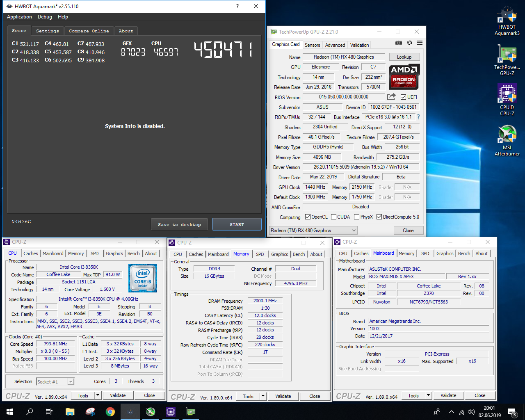Click the Aquamark help question mark icon
Screen dimensions: 525x420
tap(237, 6)
